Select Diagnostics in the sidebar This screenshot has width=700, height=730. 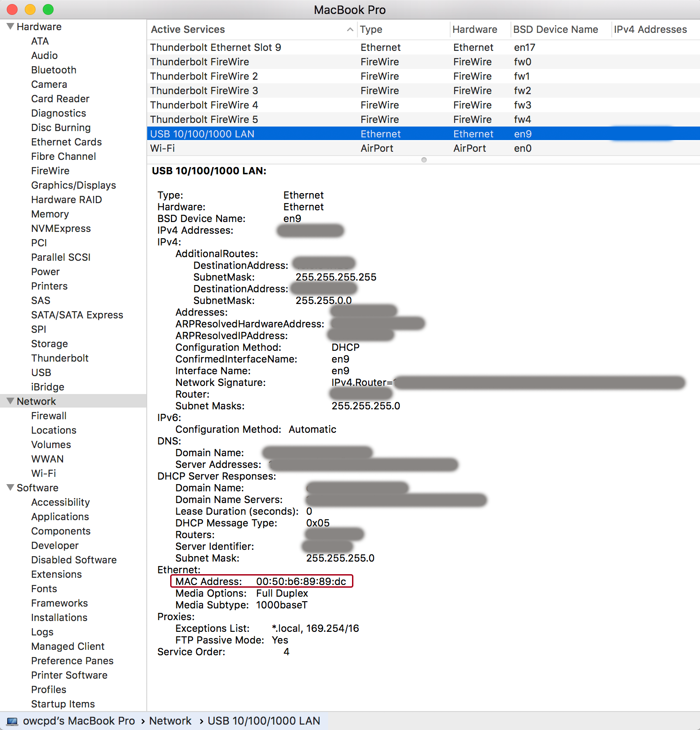click(x=59, y=113)
